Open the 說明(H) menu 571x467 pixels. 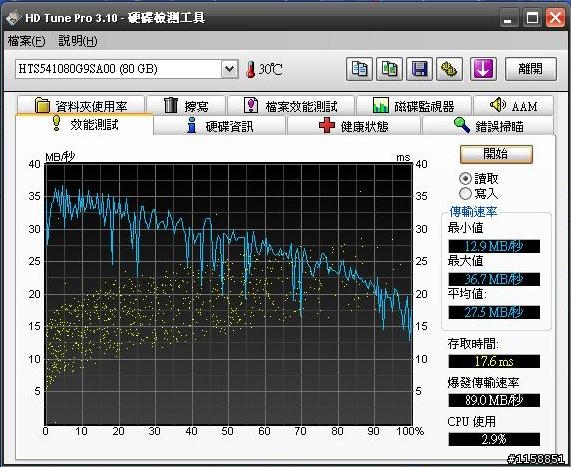click(x=78, y=41)
